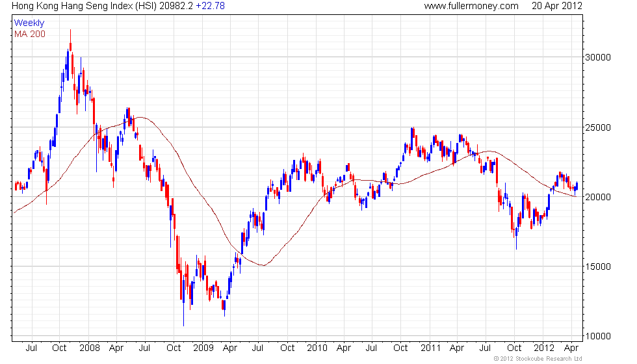Click the Weekly legend label

(x=29, y=23)
